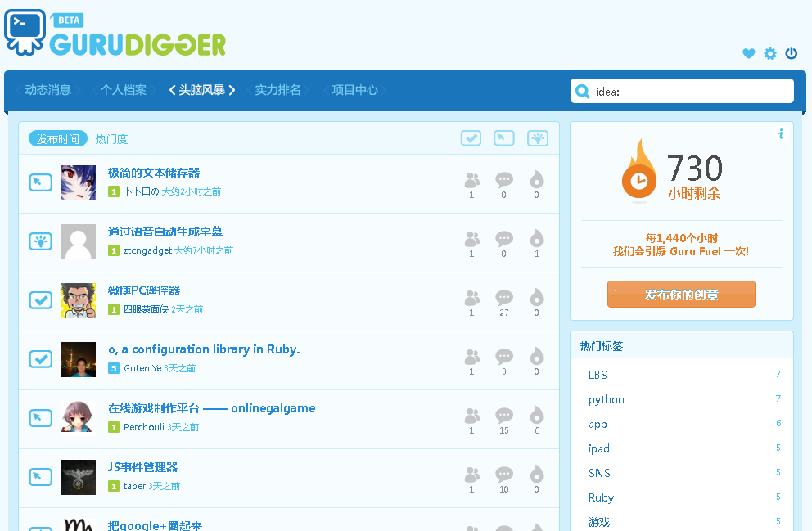Screen dimensions: 812x531
Task: Click the search magnifier icon
Action: [x=583, y=91]
